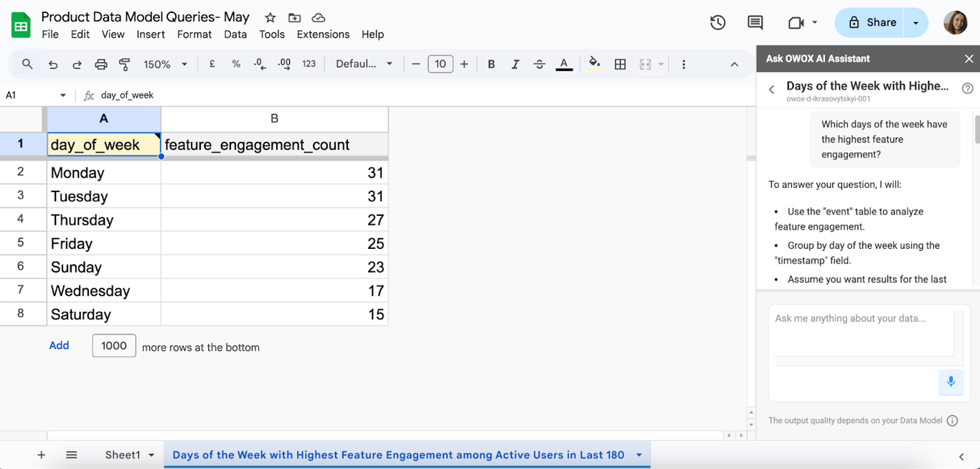This screenshot has height=469, width=980.
Task: Increase decimal places
Action: point(284,64)
